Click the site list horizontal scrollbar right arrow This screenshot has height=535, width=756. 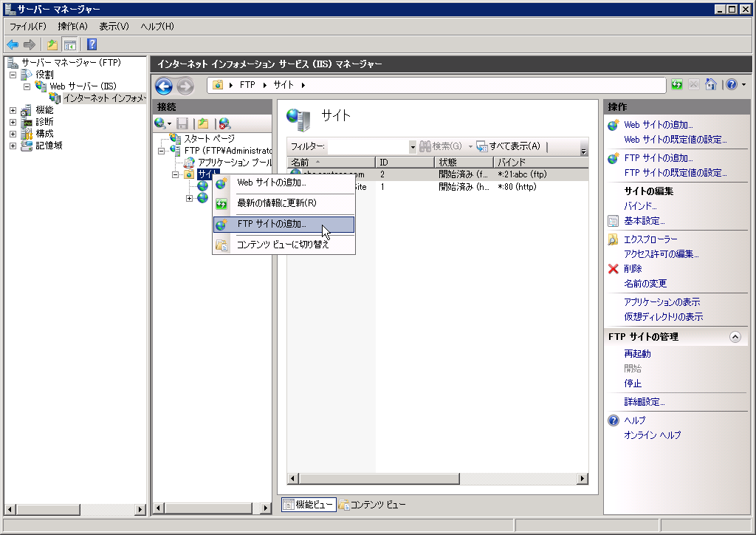pos(583,479)
